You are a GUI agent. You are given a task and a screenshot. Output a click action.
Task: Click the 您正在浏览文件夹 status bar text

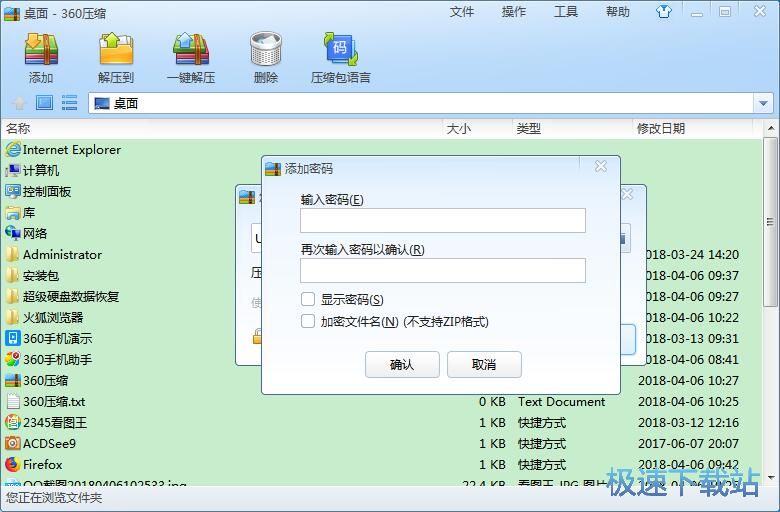54,498
